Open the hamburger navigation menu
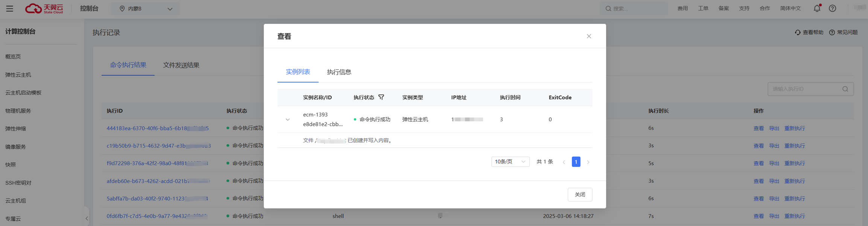868x226 pixels. point(9,9)
